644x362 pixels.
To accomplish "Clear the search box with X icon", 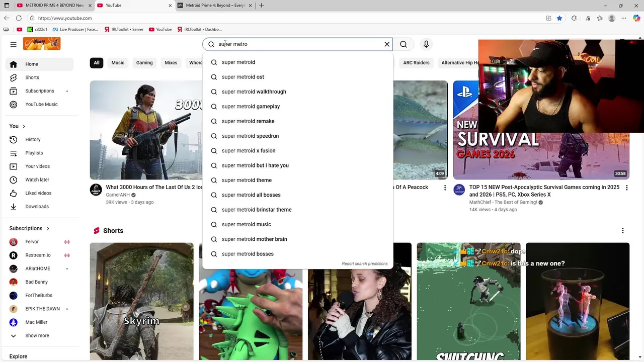I will pos(387,44).
